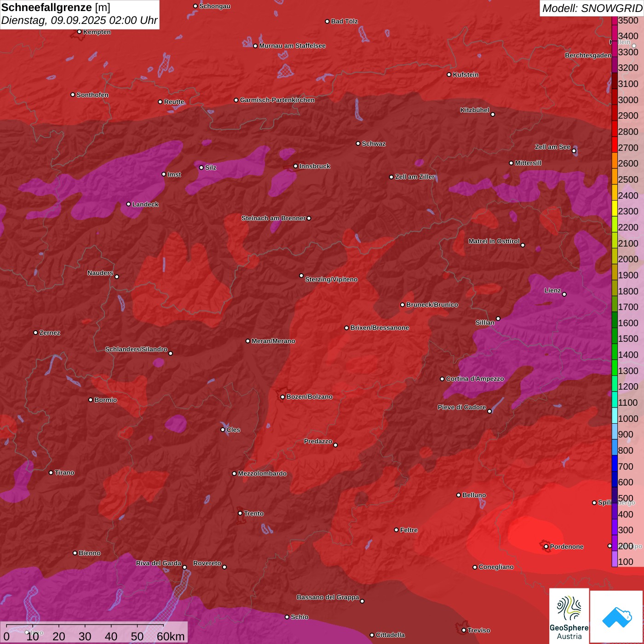This screenshot has height=644, width=644.
Task: Click the Riva del Garda label
Action: (159, 563)
